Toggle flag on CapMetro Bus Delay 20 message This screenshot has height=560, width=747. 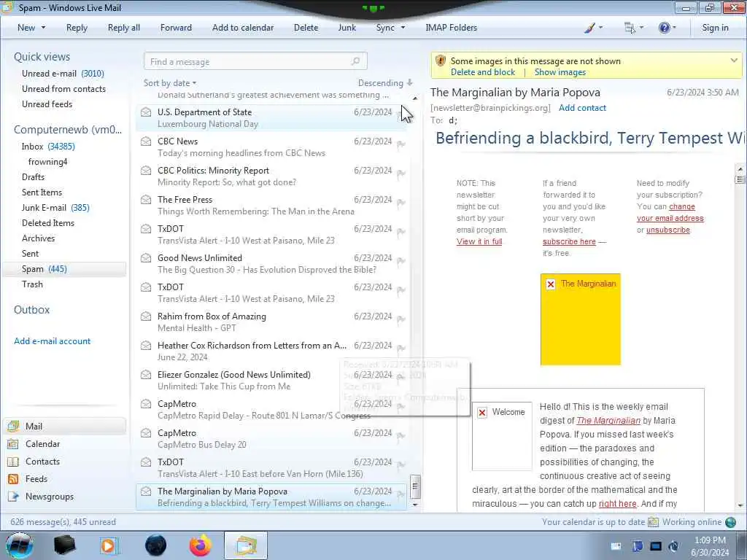(401, 436)
